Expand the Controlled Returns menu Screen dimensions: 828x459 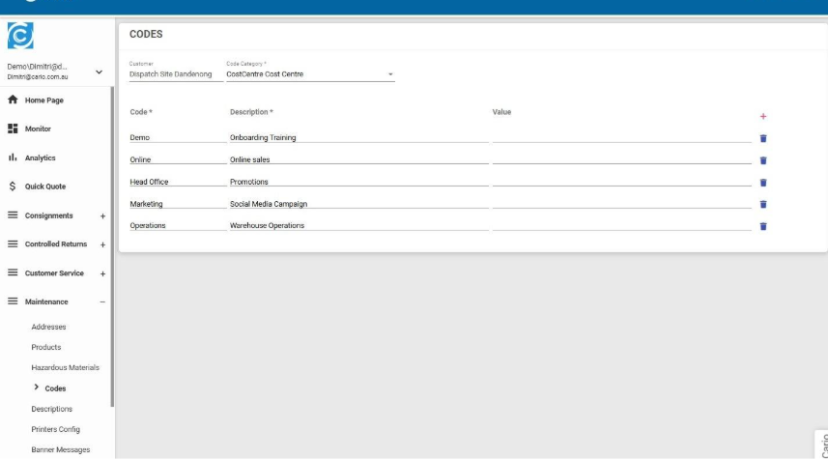point(102,245)
